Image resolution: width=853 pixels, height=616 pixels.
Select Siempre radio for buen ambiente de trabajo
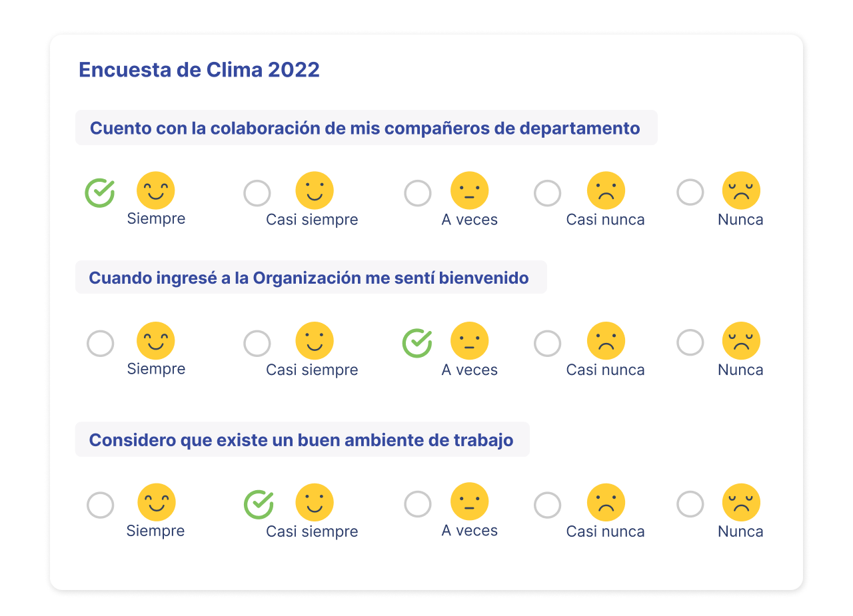[x=101, y=505]
